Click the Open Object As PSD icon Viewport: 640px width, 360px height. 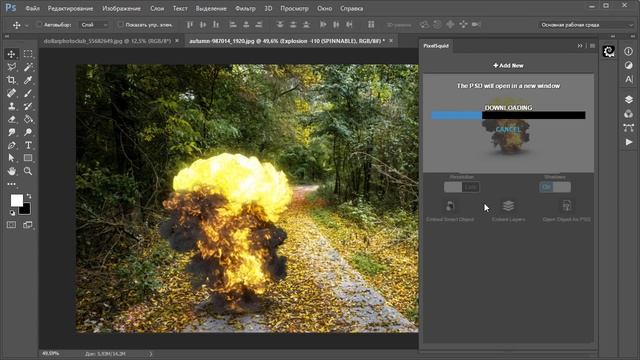pyautogui.click(x=567, y=206)
